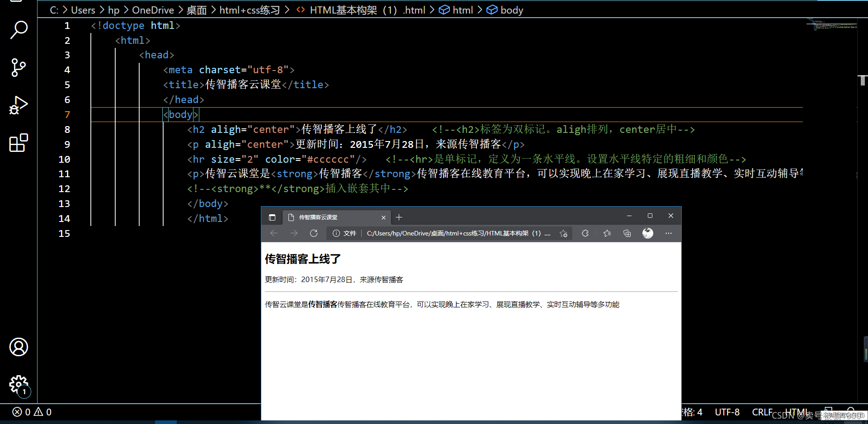Open the browser Settings and more menu
Image resolution: width=868 pixels, height=424 pixels.
(x=669, y=233)
